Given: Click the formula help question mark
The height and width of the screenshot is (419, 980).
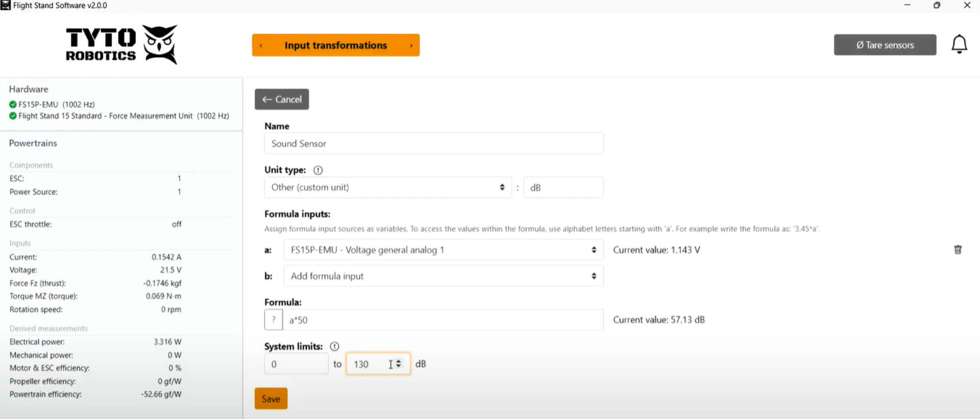Looking at the screenshot, I should (x=274, y=320).
